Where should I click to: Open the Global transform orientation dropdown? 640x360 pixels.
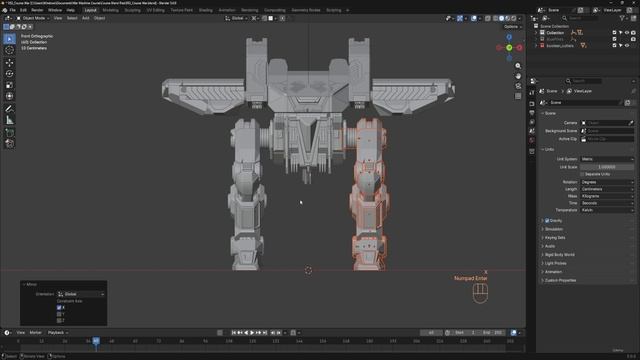point(236,18)
